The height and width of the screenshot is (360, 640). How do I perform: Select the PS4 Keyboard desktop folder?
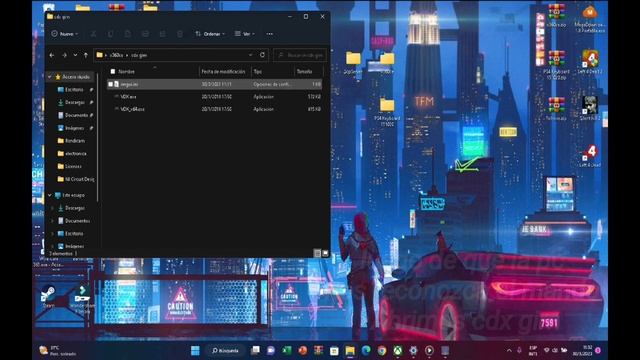point(387,112)
